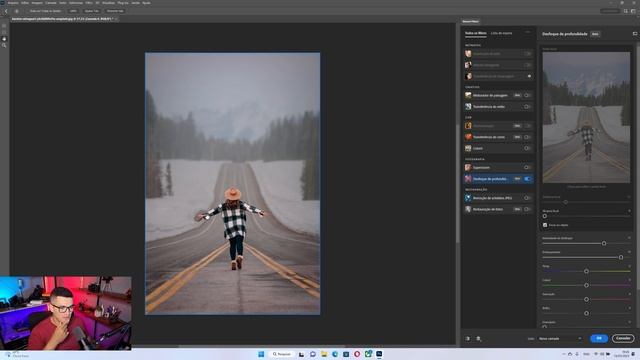Screen dimensions: 640x360
Task: Click the Transferência de estilo filter icon
Action: pos(468,107)
